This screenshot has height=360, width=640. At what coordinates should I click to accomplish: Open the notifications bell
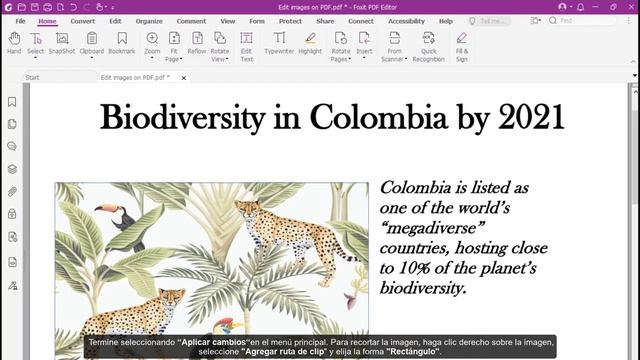tap(580, 7)
